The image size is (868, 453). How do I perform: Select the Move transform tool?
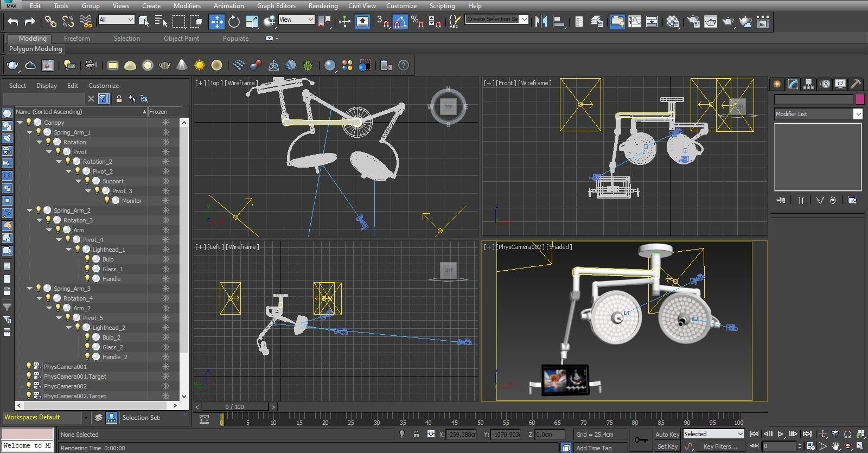[216, 22]
